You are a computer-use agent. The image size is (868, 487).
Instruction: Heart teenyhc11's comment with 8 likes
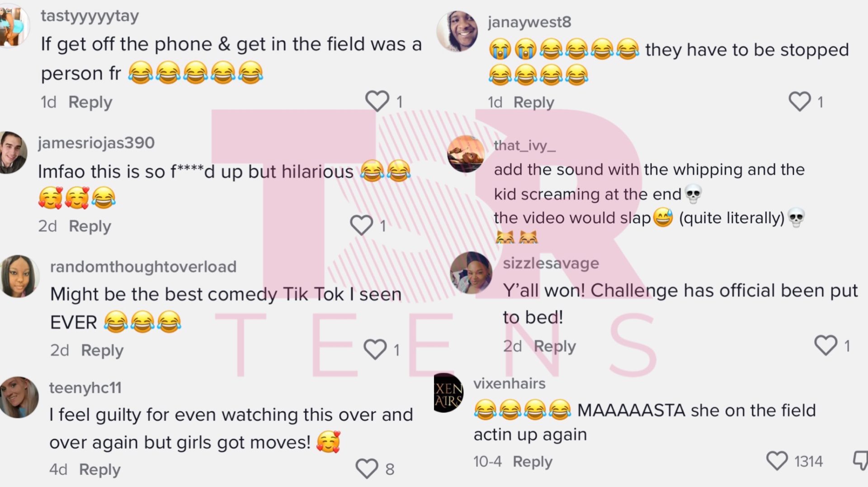pyautogui.click(x=367, y=468)
